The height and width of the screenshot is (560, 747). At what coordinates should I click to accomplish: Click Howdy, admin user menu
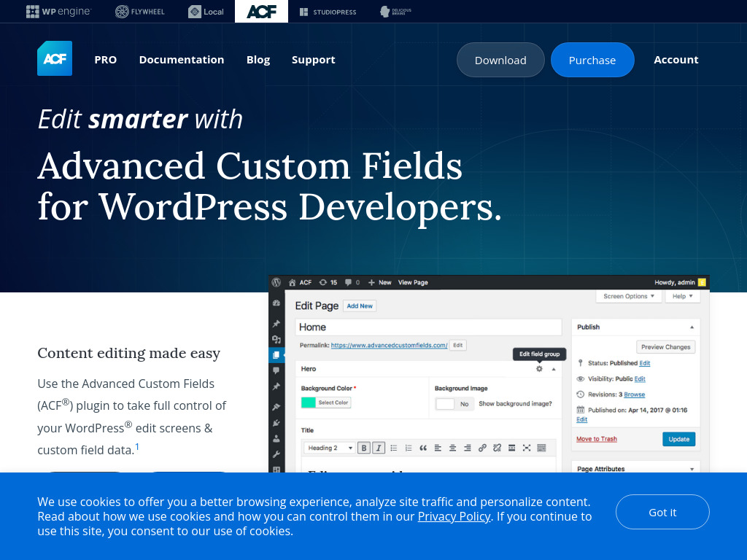tap(680, 282)
